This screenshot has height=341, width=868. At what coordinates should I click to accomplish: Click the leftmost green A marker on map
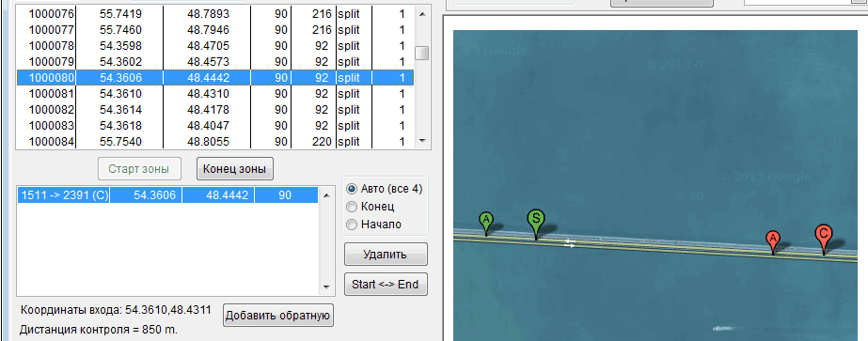(486, 224)
